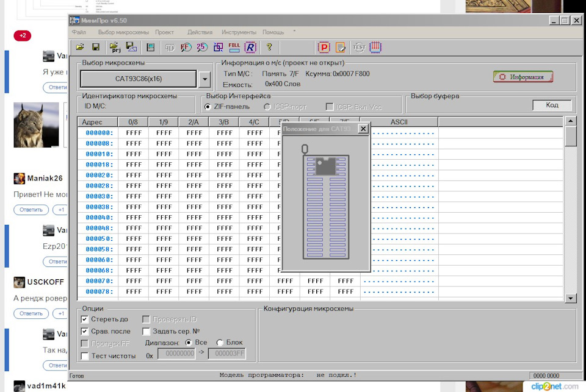Click the FILL buffer toolbar icon

coord(234,47)
